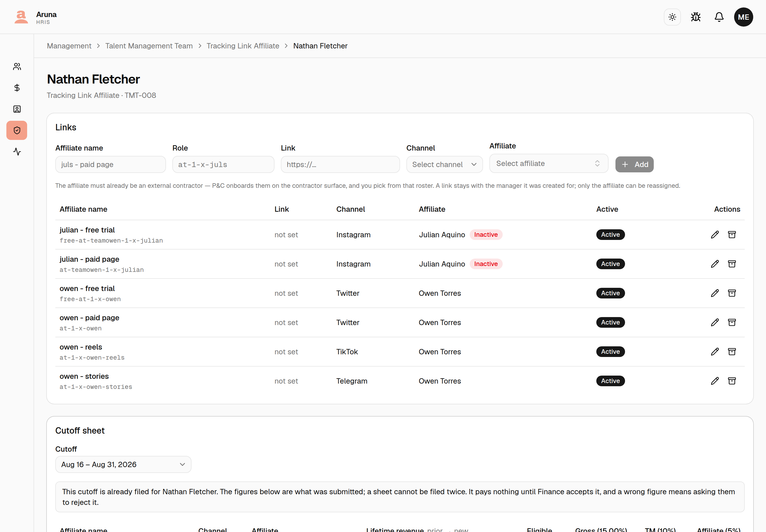Click the Nathan Fletcher breadcrumb item
The image size is (766, 532).
click(320, 46)
